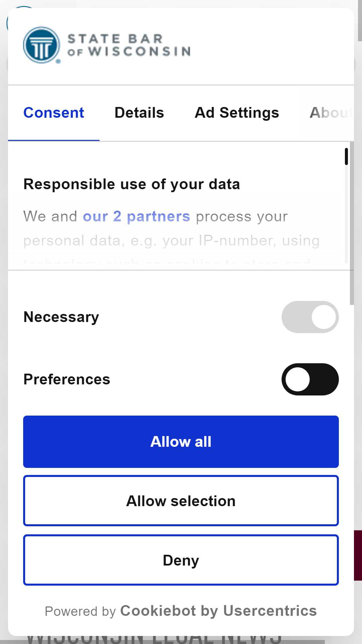Enable the Preferences cookies switch

pos(310,379)
